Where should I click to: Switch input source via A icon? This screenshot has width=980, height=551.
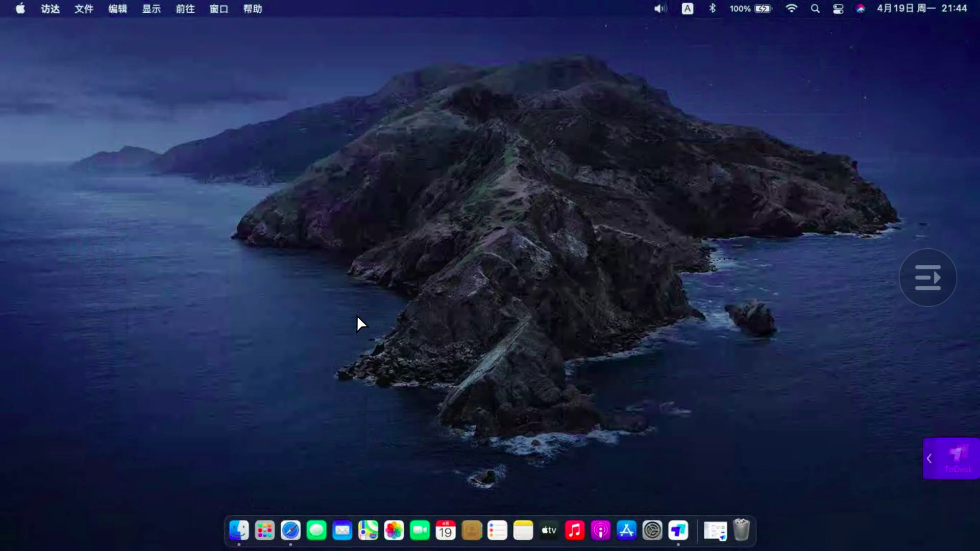click(x=688, y=9)
